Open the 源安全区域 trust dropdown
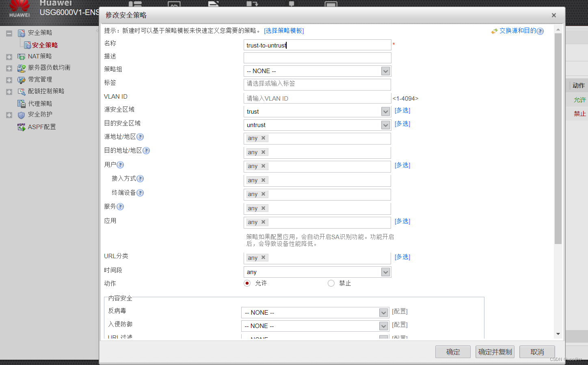The width and height of the screenshot is (588, 365). tap(386, 111)
